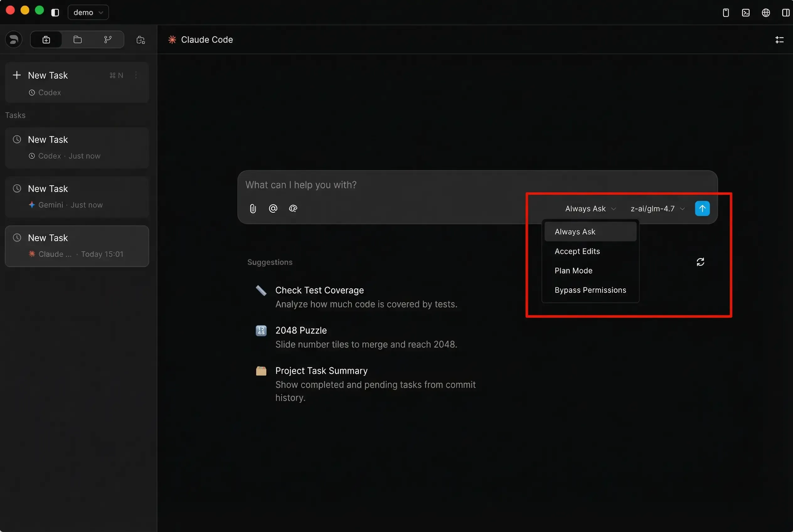Expand the demo project dropdown
This screenshot has width=793, height=532.
point(88,12)
